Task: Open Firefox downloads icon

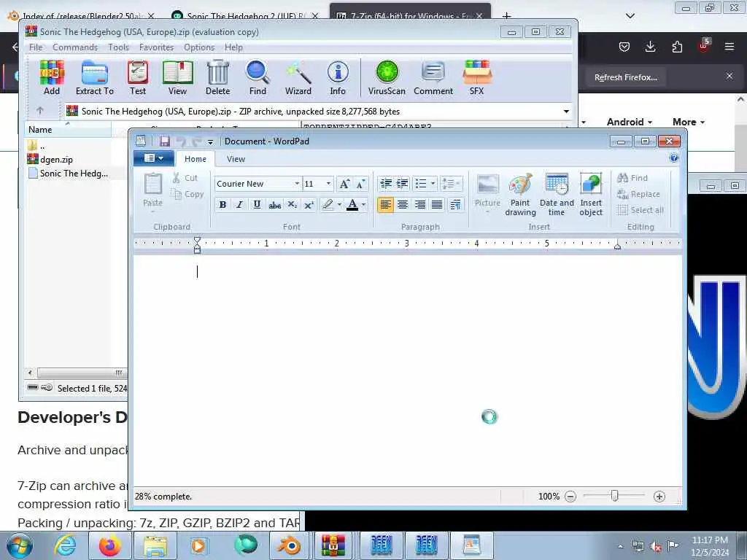Action: [x=650, y=47]
